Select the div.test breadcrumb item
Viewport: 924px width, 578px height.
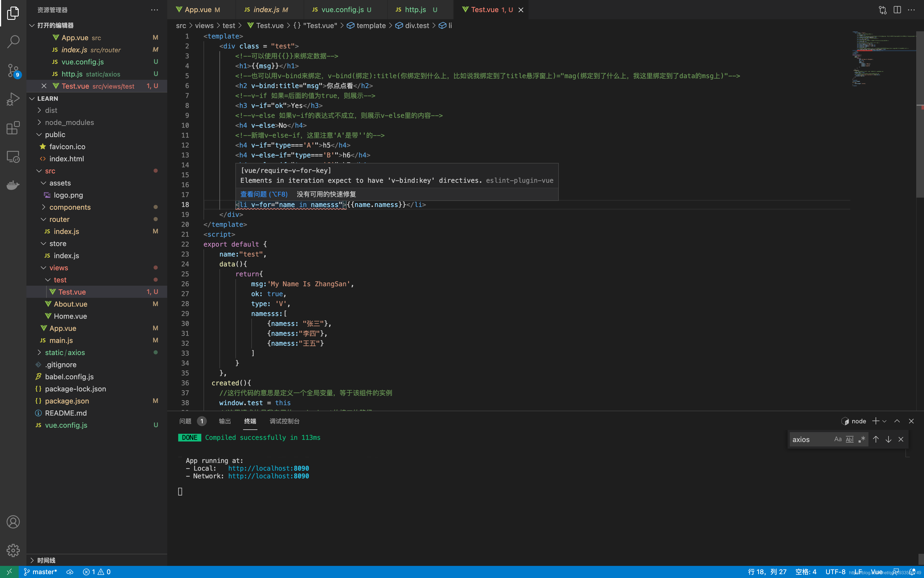[413, 26]
